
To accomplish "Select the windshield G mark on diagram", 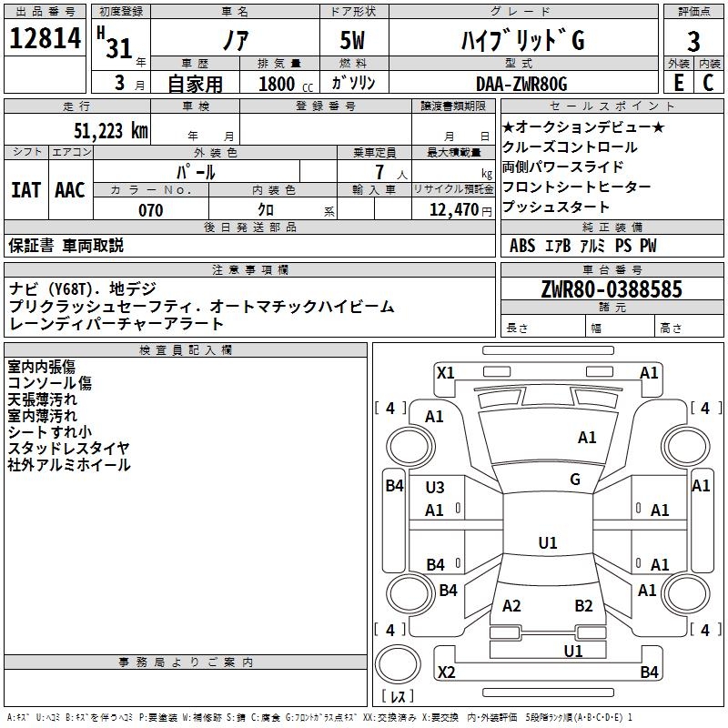I will [575, 479].
